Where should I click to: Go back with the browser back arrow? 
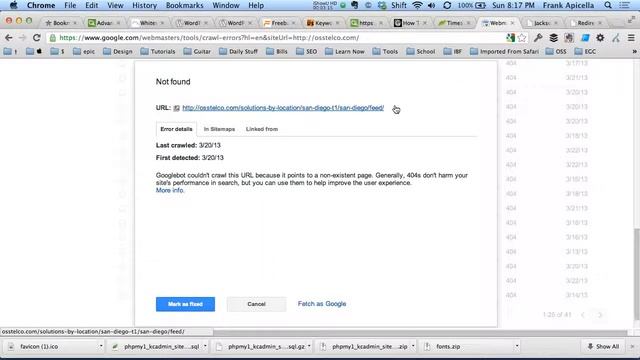(x=9, y=38)
